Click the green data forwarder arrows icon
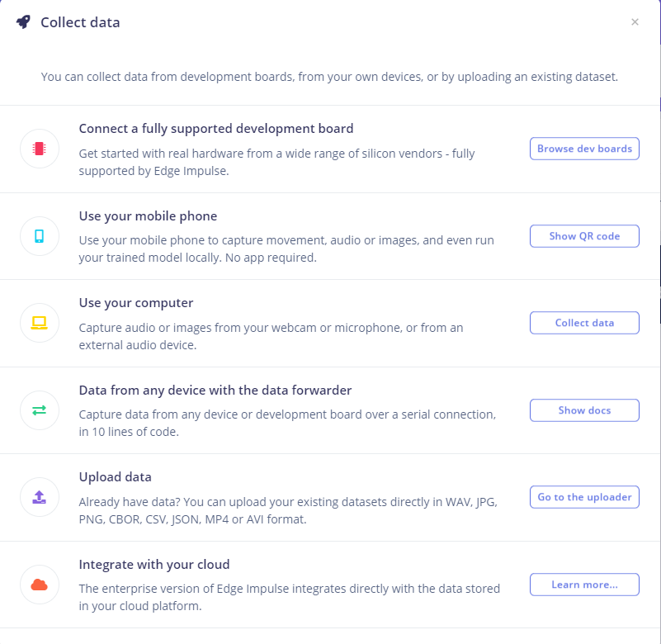 pyautogui.click(x=40, y=410)
